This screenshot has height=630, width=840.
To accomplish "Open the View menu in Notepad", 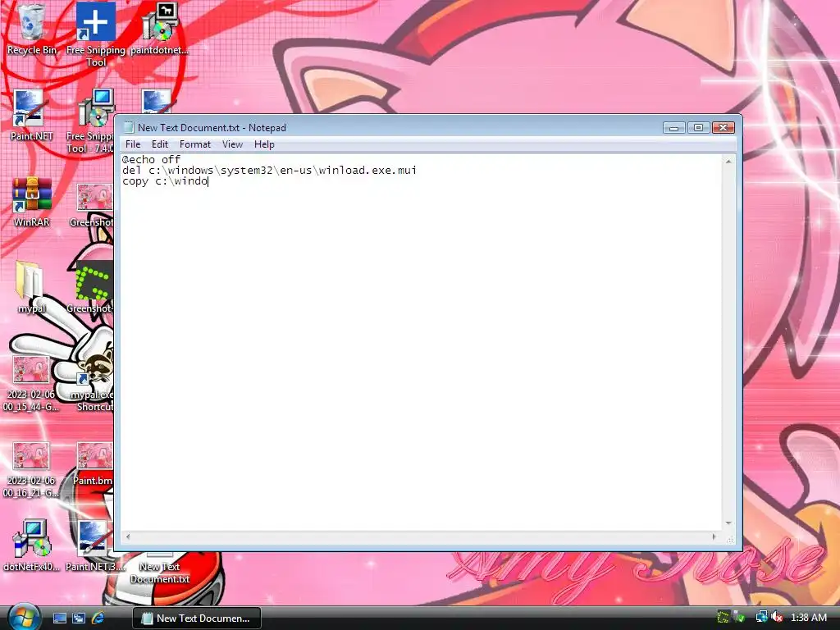I will tap(232, 144).
